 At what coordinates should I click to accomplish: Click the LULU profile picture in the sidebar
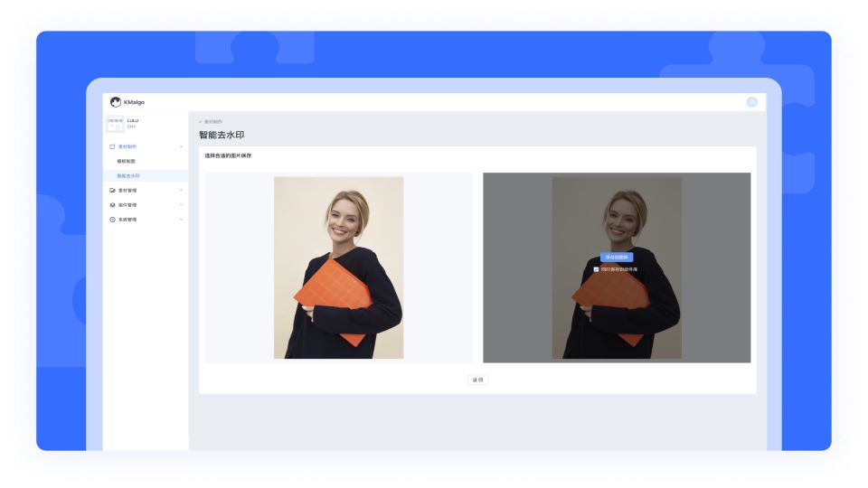(x=115, y=123)
